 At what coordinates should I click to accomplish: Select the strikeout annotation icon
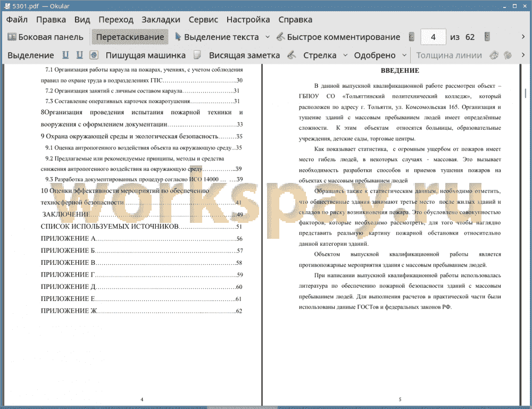pos(94,55)
